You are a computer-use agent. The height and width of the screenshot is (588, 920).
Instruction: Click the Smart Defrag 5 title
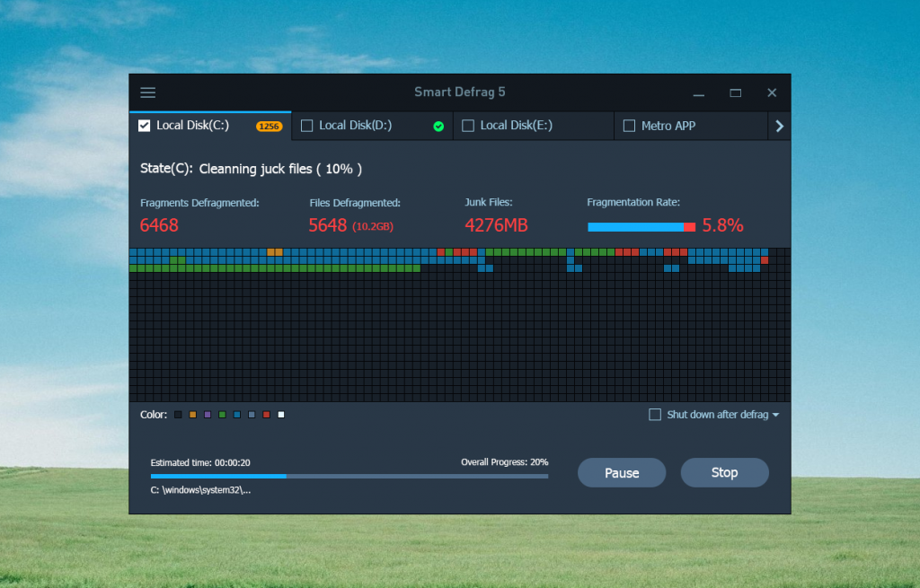459,92
